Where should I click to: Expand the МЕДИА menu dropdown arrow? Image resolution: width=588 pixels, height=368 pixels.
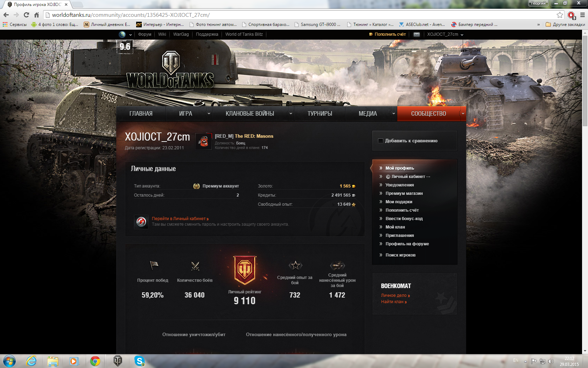point(393,114)
